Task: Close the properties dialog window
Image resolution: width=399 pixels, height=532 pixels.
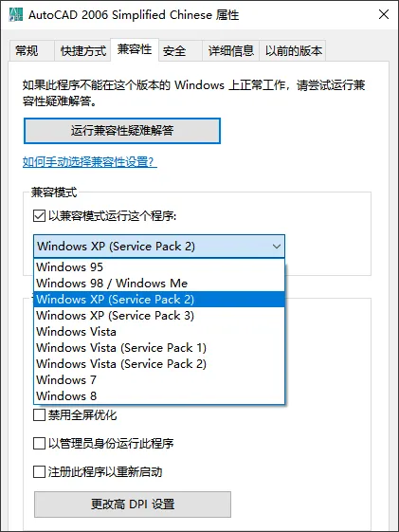Action: 384,14
